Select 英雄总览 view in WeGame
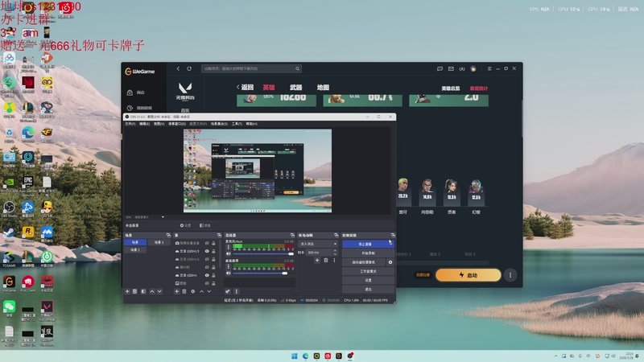Viewport: 644px width, 362px height. 451,88
